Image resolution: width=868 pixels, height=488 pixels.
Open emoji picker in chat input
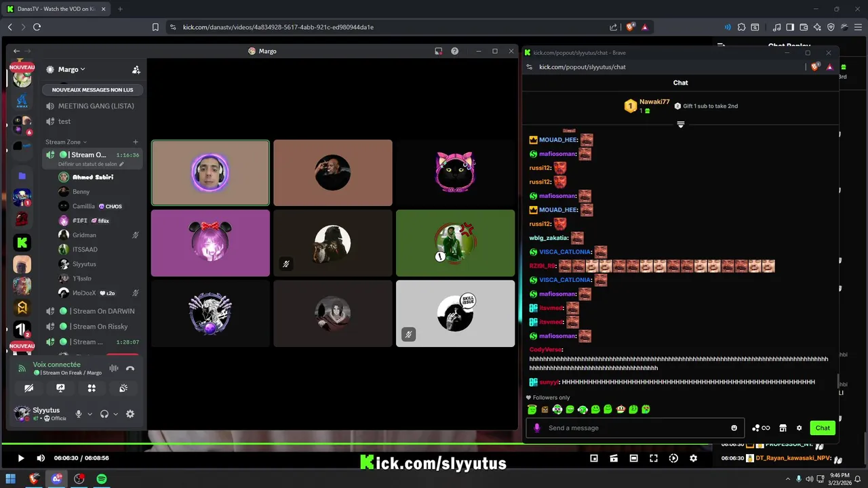tap(734, 428)
